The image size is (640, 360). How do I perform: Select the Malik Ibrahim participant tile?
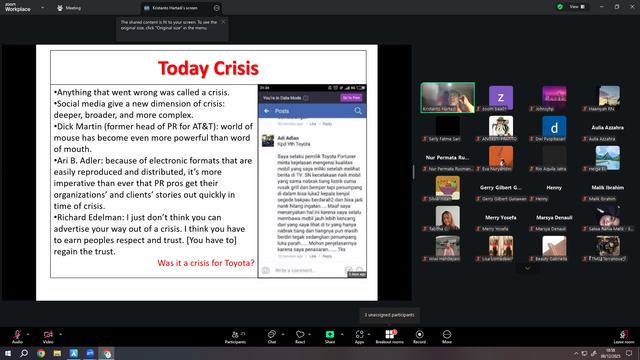pos(607,188)
